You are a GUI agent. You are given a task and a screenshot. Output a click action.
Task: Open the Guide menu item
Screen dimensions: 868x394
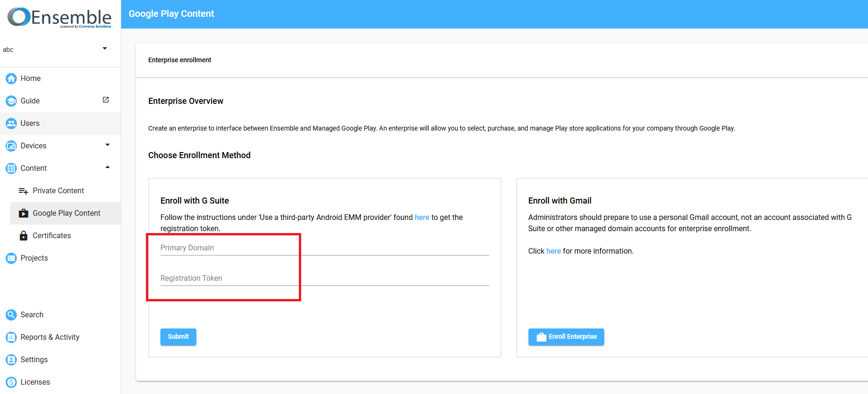60,101
